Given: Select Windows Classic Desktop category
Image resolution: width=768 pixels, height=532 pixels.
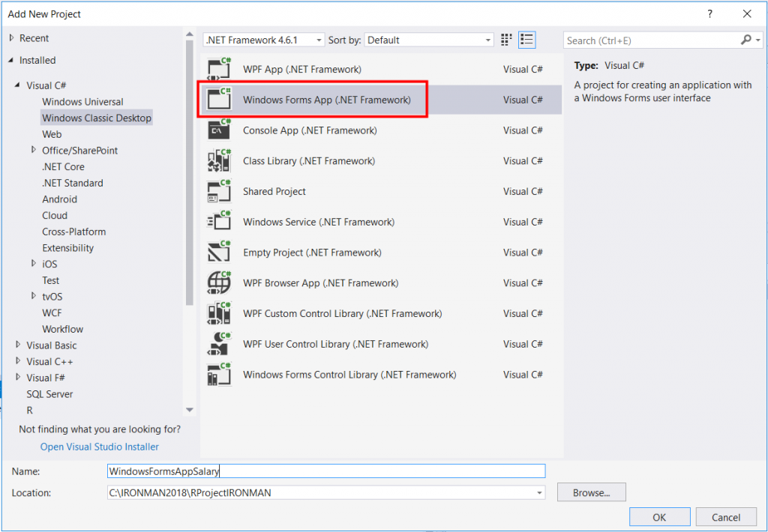Looking at the screenshot, I should (97, 118).
